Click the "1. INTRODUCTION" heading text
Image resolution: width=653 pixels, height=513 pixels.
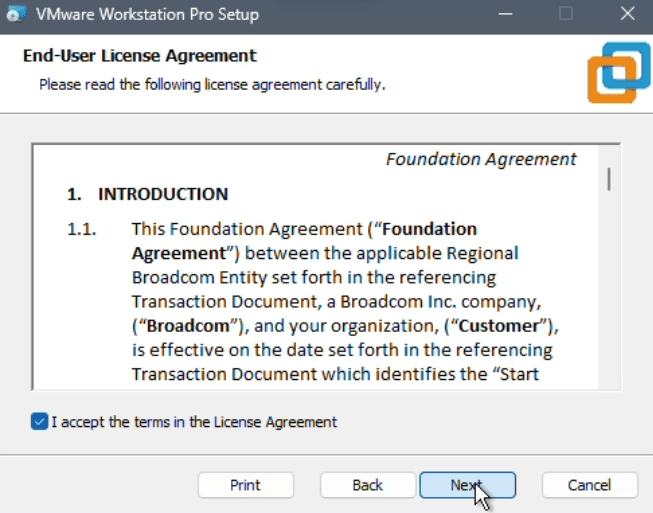(148, 194)
